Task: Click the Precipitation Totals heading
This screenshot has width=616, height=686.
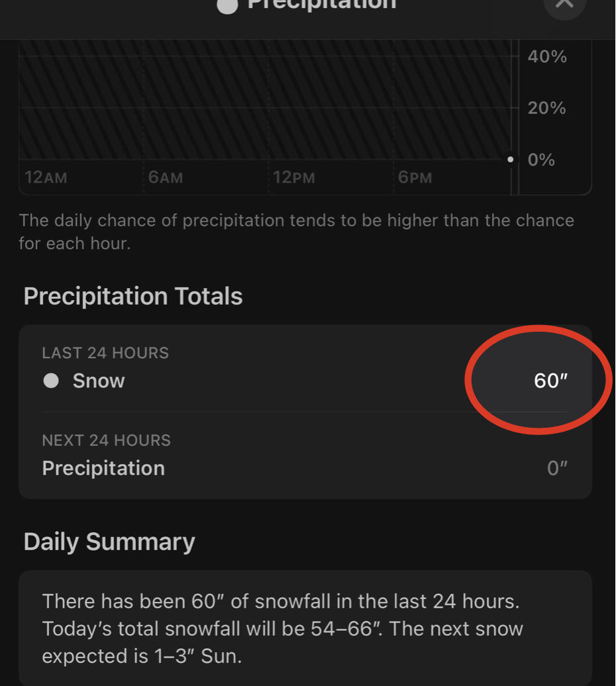Action: point(133,296)
